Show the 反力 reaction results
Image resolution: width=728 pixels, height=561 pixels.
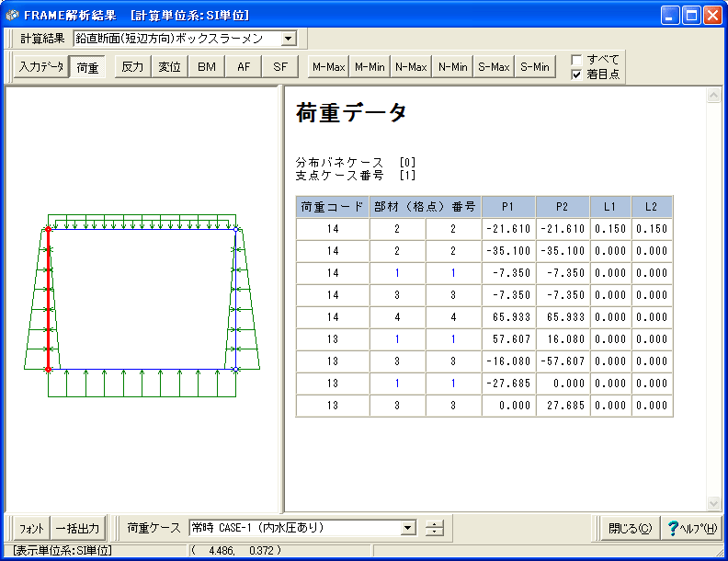132,67
